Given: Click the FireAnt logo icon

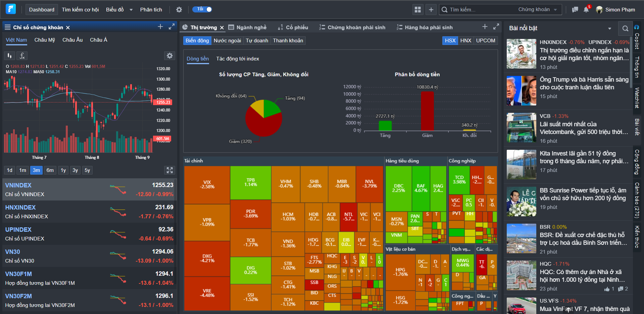Looking at the screenshot, I should (x=11, y=9).
